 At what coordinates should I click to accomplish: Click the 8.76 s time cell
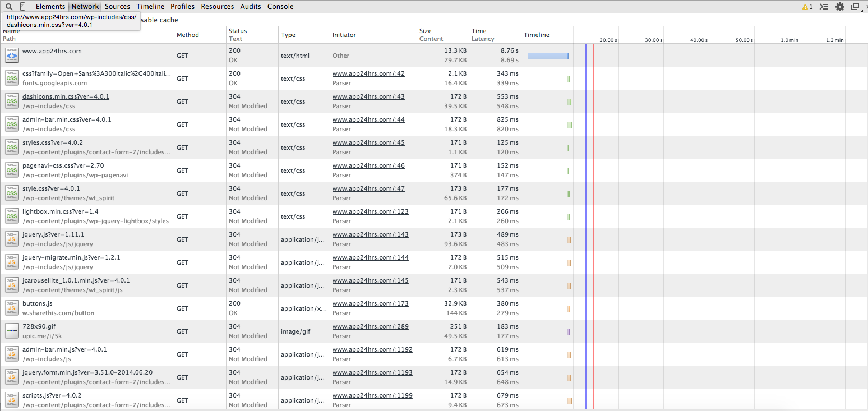510,50
